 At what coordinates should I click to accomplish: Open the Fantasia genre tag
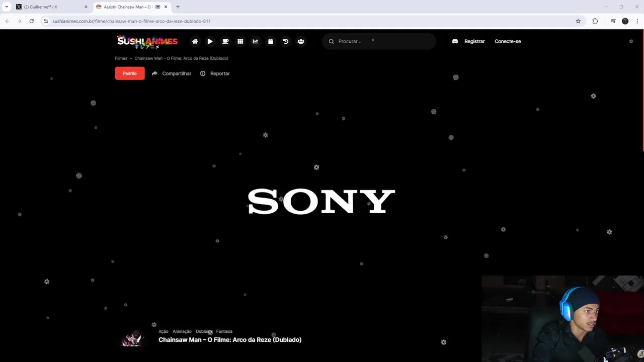point(224,331)
